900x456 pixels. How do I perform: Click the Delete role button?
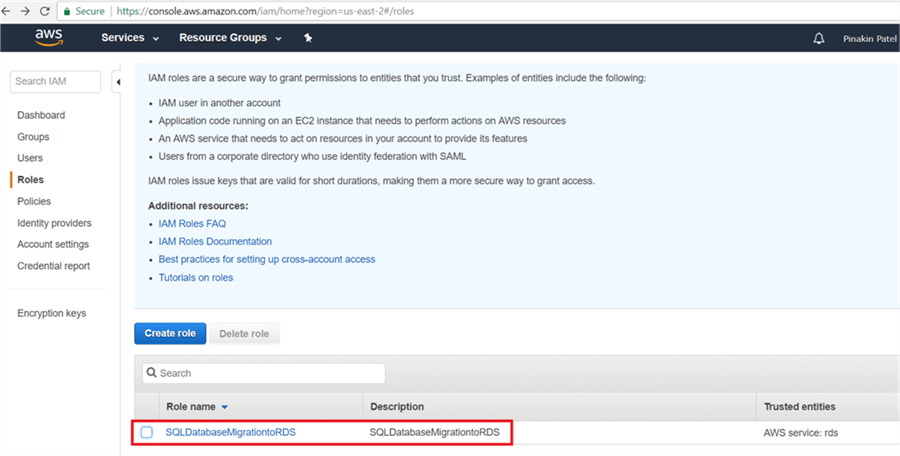coord(244,334)
